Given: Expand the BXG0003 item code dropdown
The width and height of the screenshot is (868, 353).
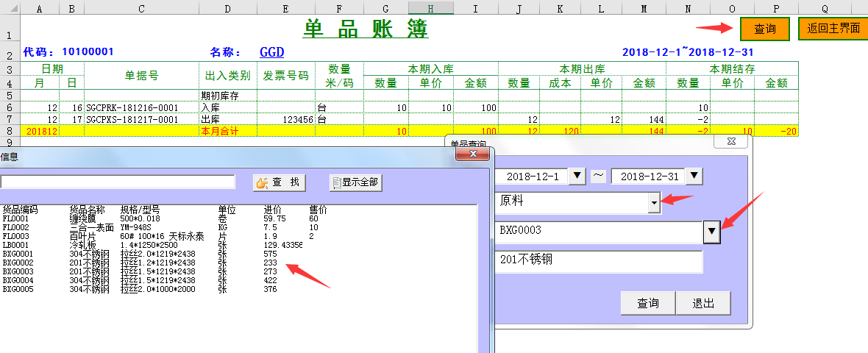Looking at the screenshot, I should click(x=711, y=232).
